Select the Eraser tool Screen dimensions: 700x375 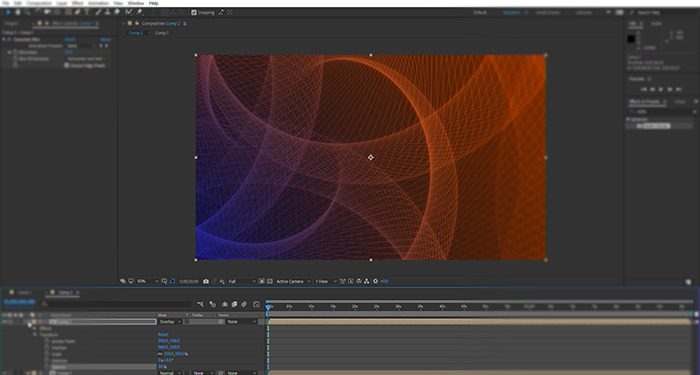pyautogui.click(x=117, y=12)
